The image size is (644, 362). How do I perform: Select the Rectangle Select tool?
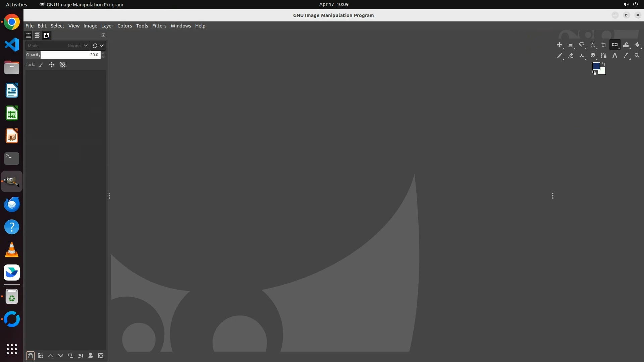pyautogui.click(x=570, y=45)
